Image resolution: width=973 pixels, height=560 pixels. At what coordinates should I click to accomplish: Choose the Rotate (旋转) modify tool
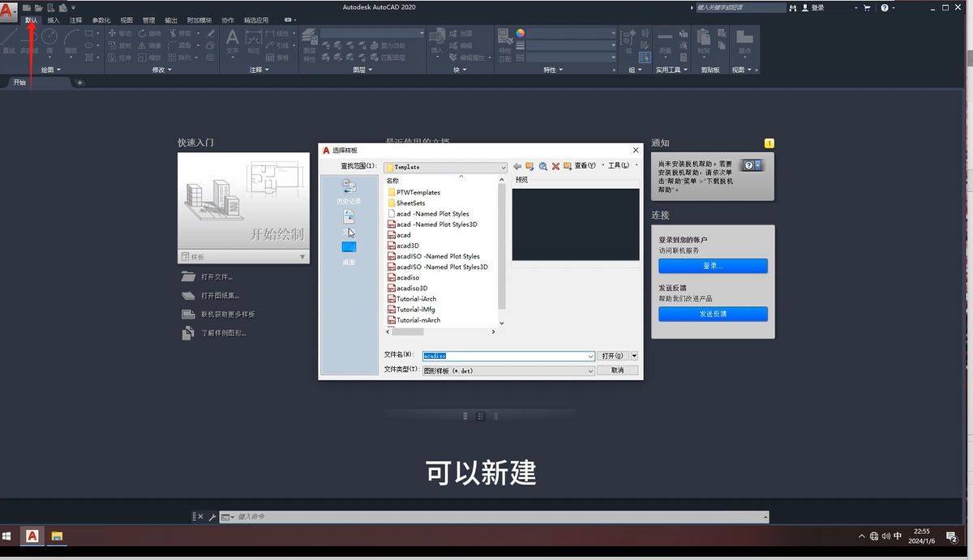149,33
